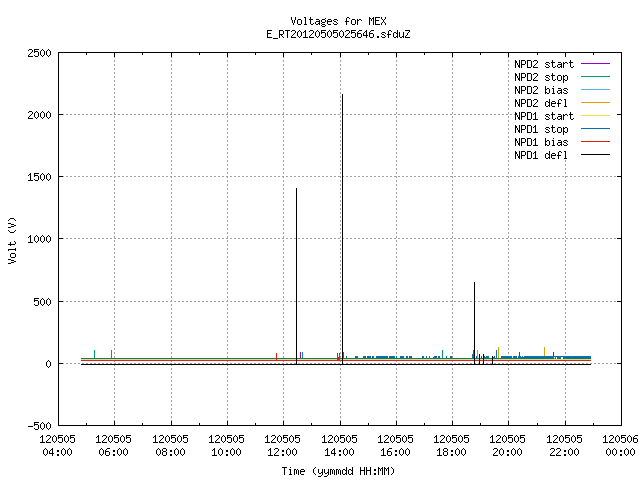
Task: Click the black spike reaching about 650 V
Action: click(474, 323)
